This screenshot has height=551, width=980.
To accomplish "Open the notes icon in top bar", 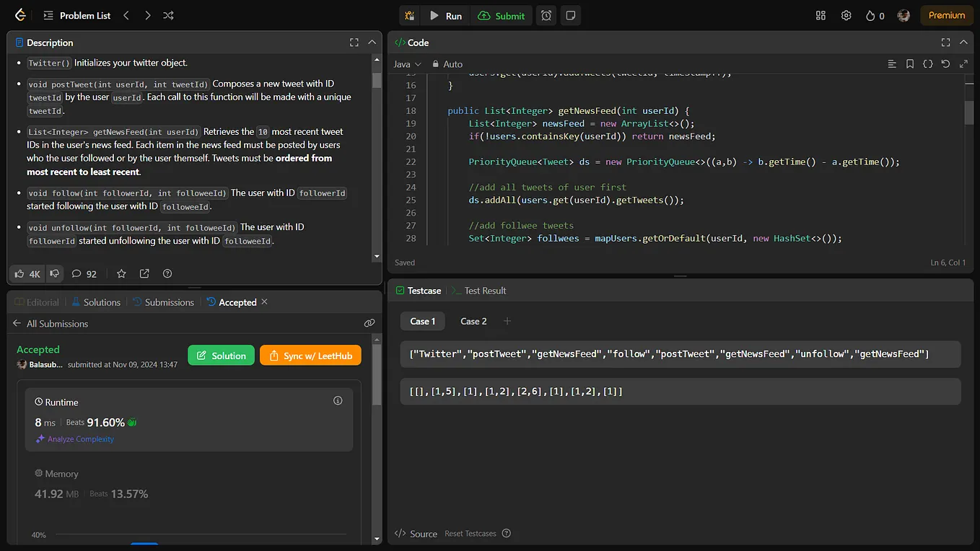I will [x=571, y=15].
